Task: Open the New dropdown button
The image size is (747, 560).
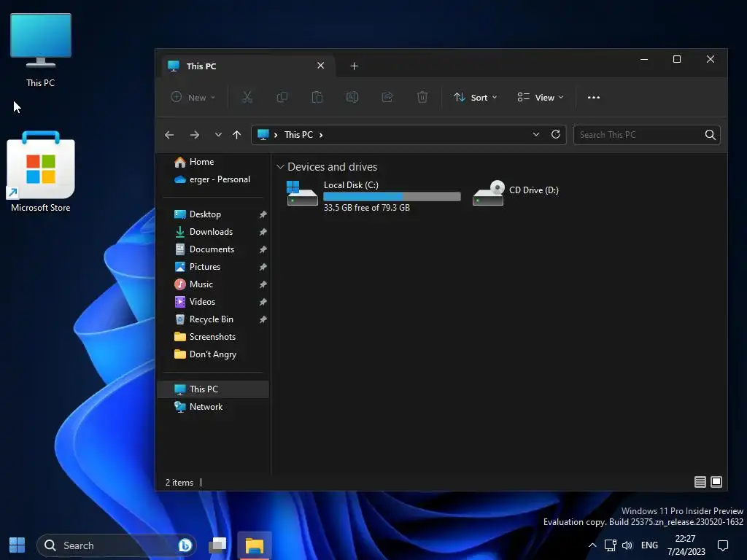Action: [193, 97]
